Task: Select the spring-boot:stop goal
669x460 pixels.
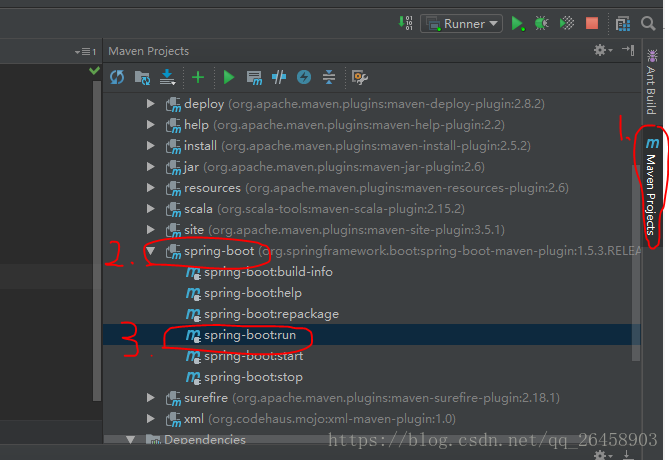Action: coord(253,377)
